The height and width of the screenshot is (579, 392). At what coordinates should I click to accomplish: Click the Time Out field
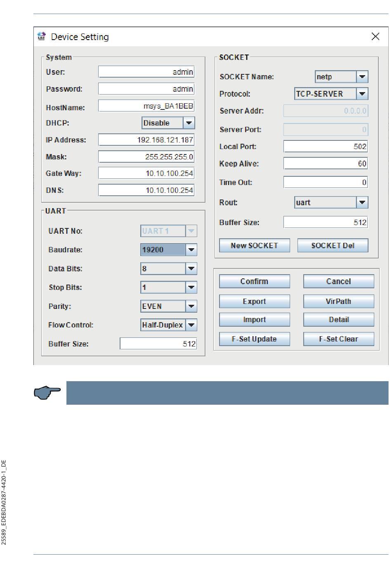[326, 182]
